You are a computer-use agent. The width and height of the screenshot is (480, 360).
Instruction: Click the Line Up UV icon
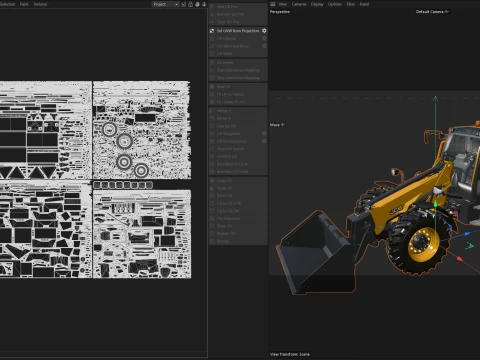(212, 126)
